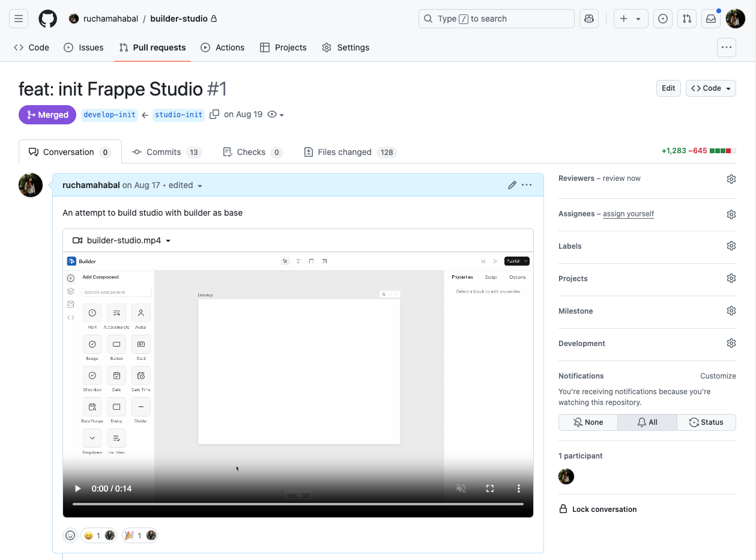This screenshot has height=560, width=756.
Task: Open repository Settings tab
Action: pyautogui.click(x=346, y=47)
